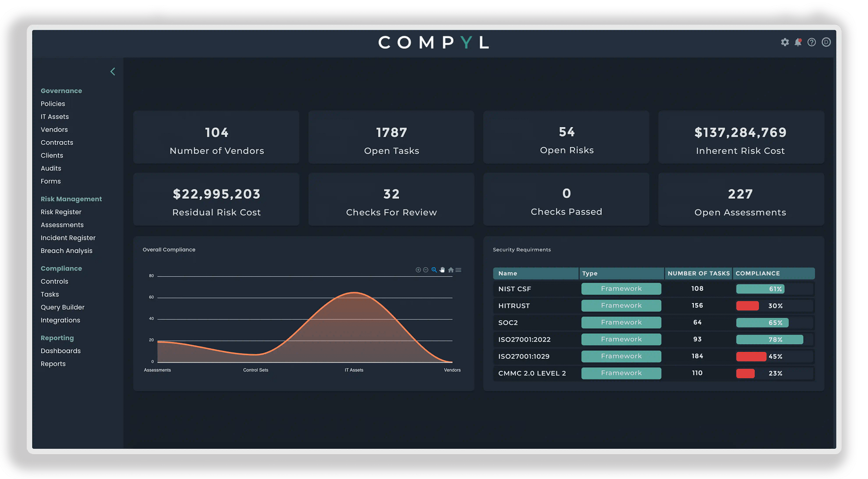Sort the Security Requirements Name column
The height and width of the screenshot is (479, 868).
508,273
